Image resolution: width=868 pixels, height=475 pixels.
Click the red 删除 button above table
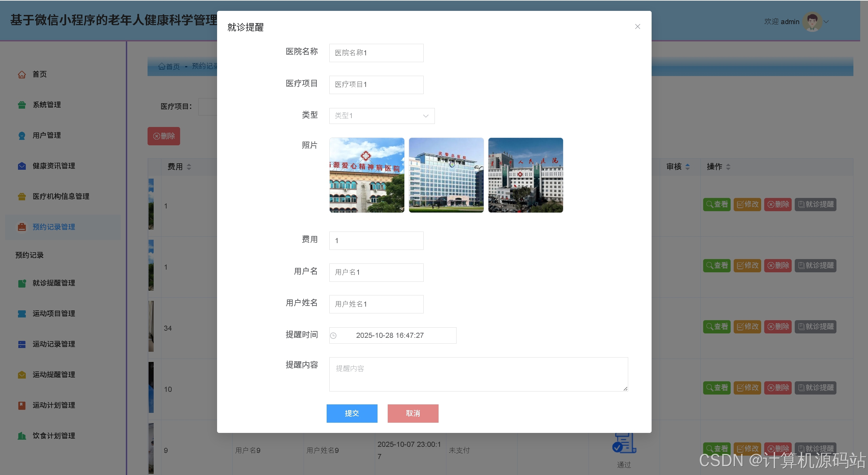click(x=163, y=136)
